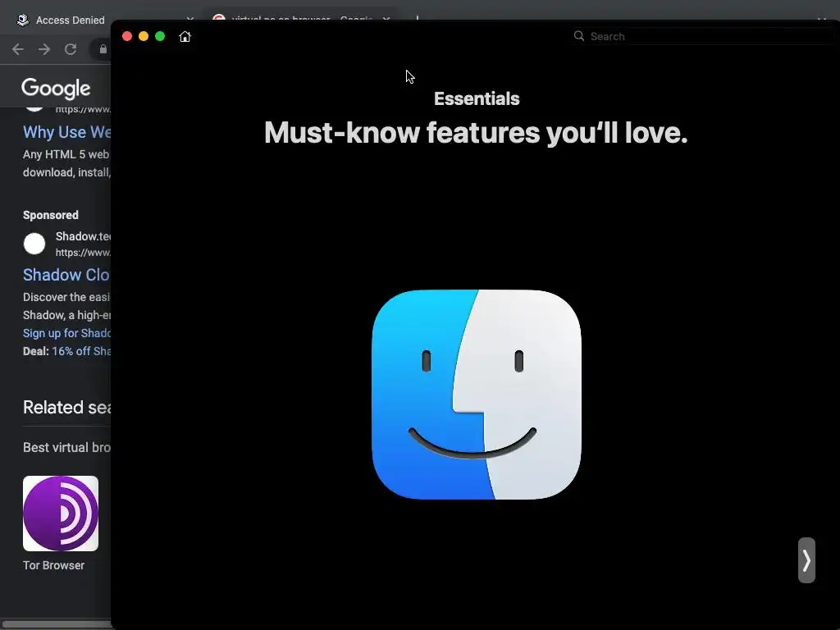Click browser forward arrow button
This screenshot has height=630, width=840.
click(x=44, y=49)
